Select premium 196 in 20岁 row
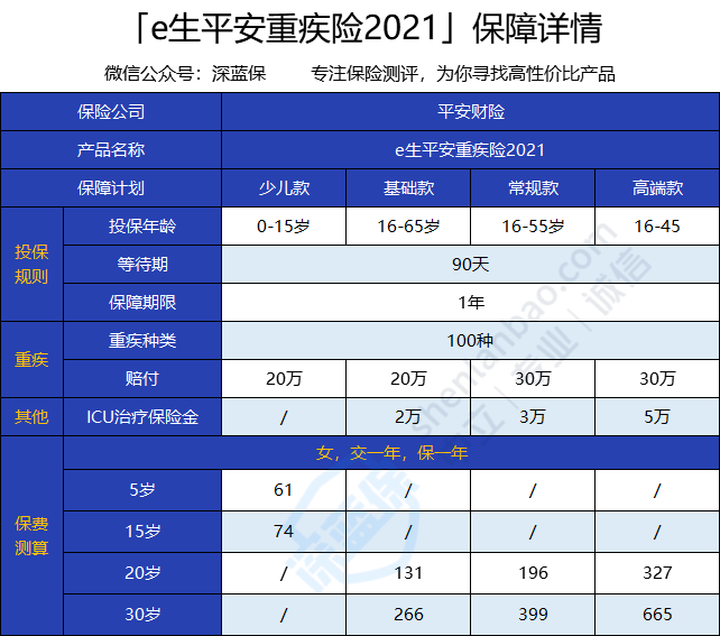The width and height of the screenshot is (720, 636). pos(533,573)
